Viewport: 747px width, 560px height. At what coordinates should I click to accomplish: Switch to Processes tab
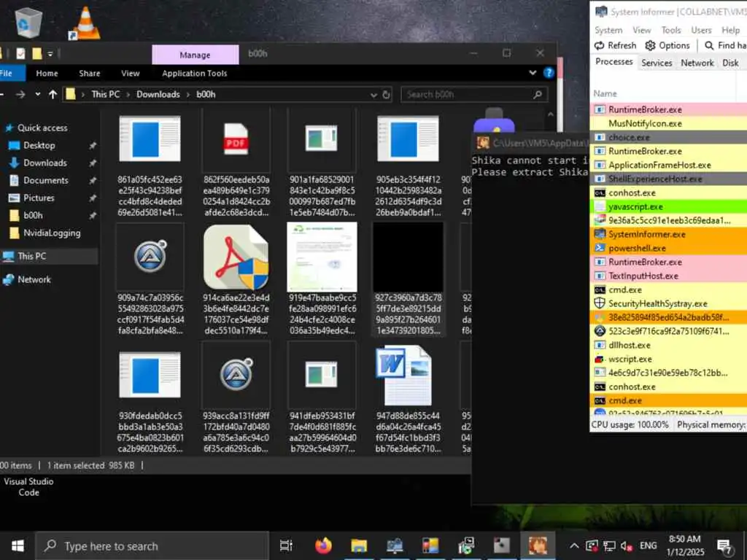tap(614, 62)
